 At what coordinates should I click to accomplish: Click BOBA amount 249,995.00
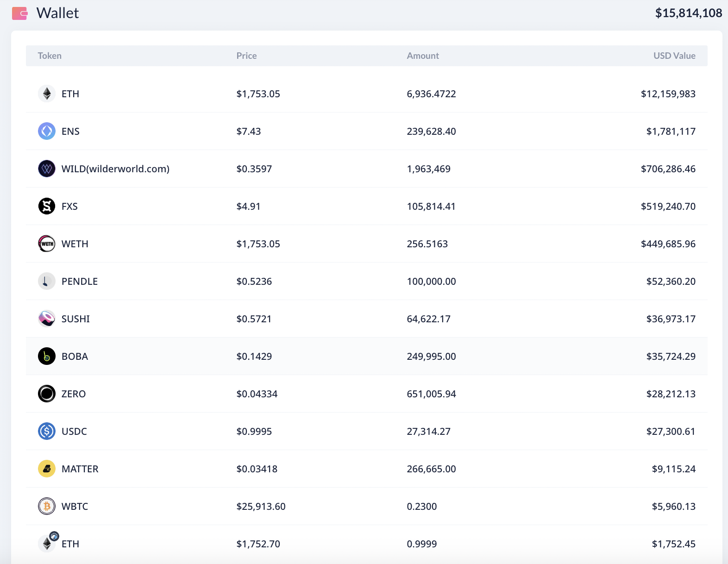431,357
